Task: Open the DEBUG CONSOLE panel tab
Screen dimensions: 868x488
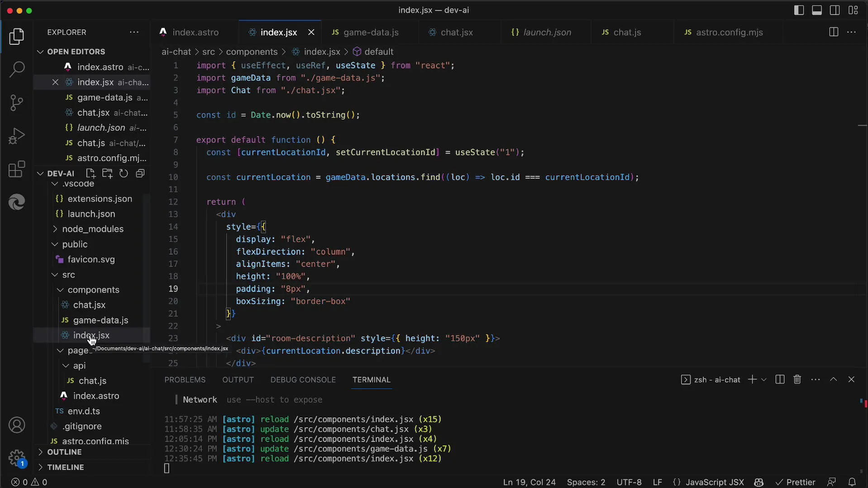Action: coord(303,380)
